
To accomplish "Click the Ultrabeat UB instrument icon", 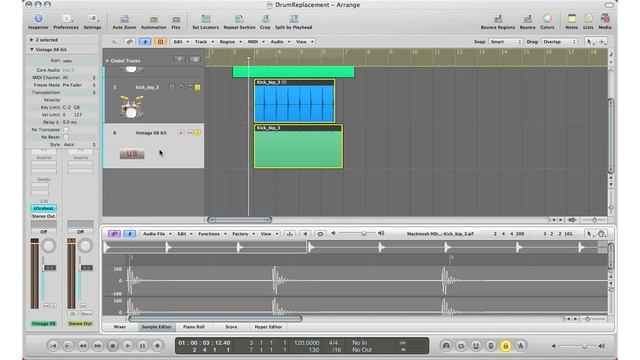I will [x=132, y=153].
